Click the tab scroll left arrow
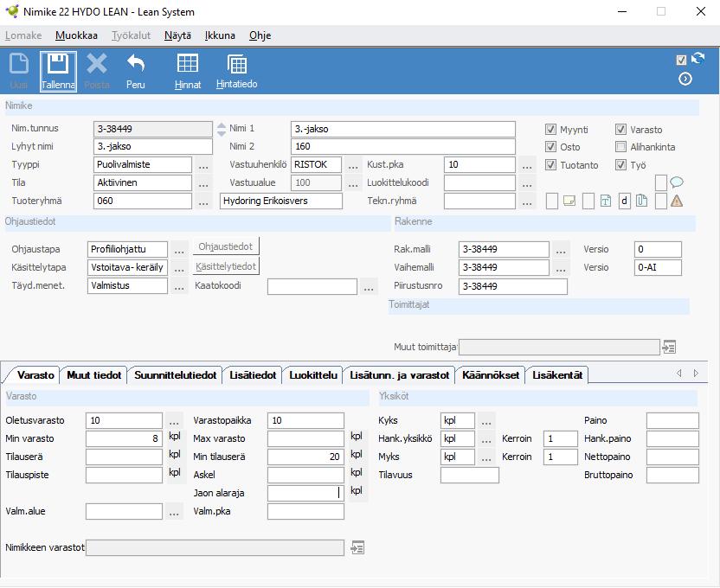This screenshot has height=588, width=720. click(678, 374)
